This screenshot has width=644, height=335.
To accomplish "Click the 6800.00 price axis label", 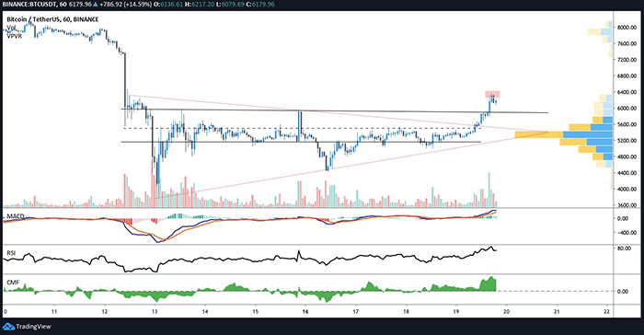I will [x=627, y=76].
